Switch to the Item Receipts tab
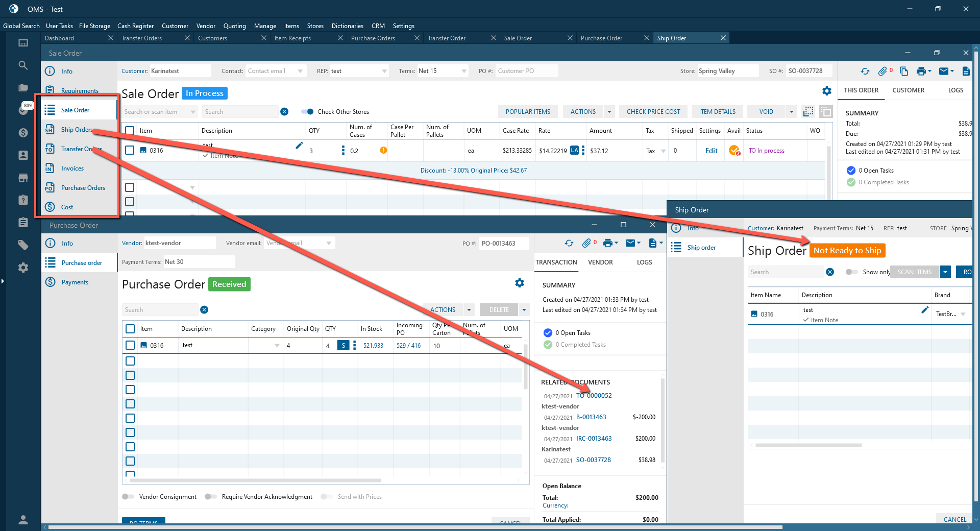Screen dimensions: 980x531 [x=292, y=38]
